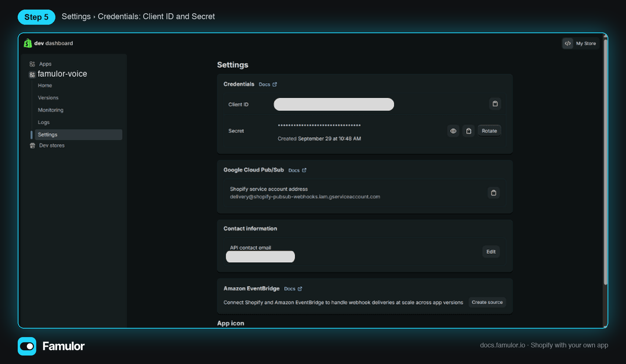The image size is (626, 364).
Task: Rotate the client secret
Action: [x=489, y=131]
